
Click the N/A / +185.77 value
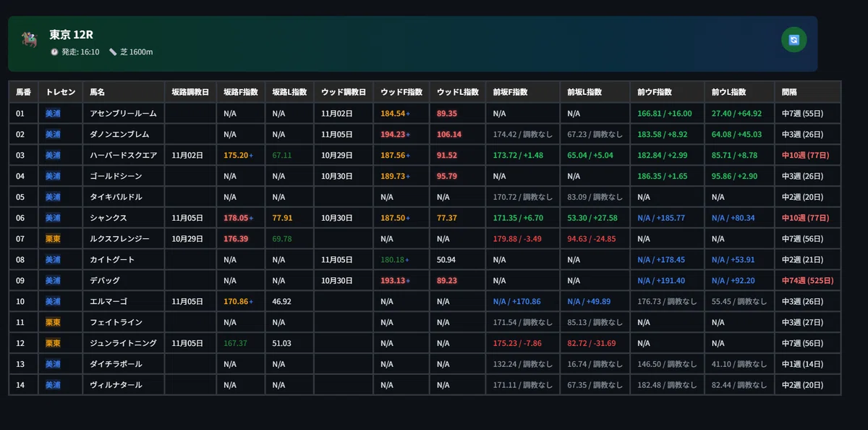pos(661,218)
